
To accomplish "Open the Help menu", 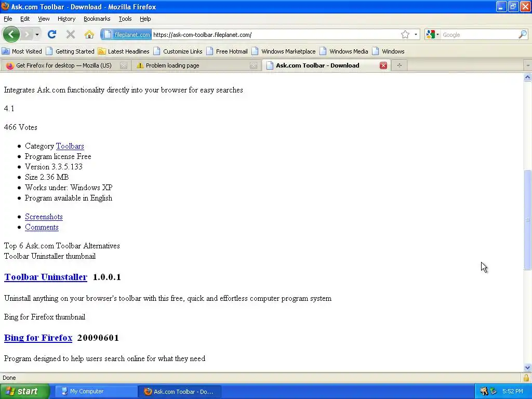I will 145,19.
